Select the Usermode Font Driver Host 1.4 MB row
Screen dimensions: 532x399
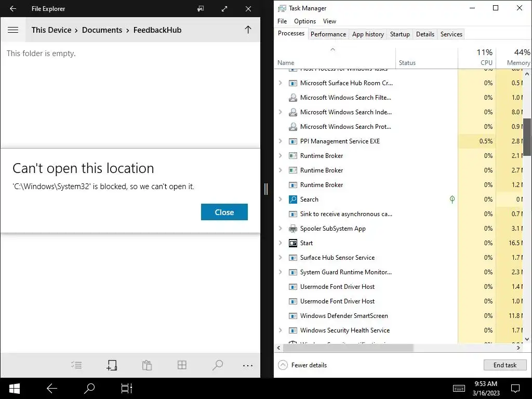point(399,287)
